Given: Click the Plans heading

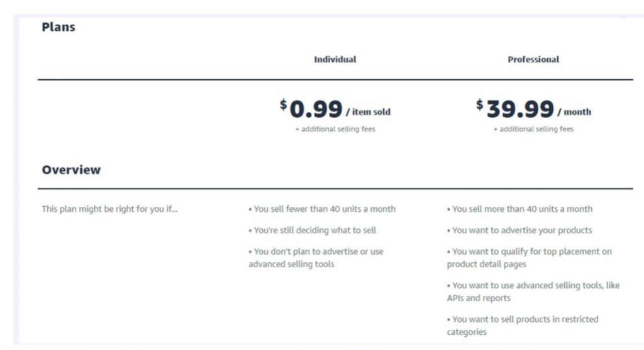Looking at the screenshot, I should click(58, 28).
